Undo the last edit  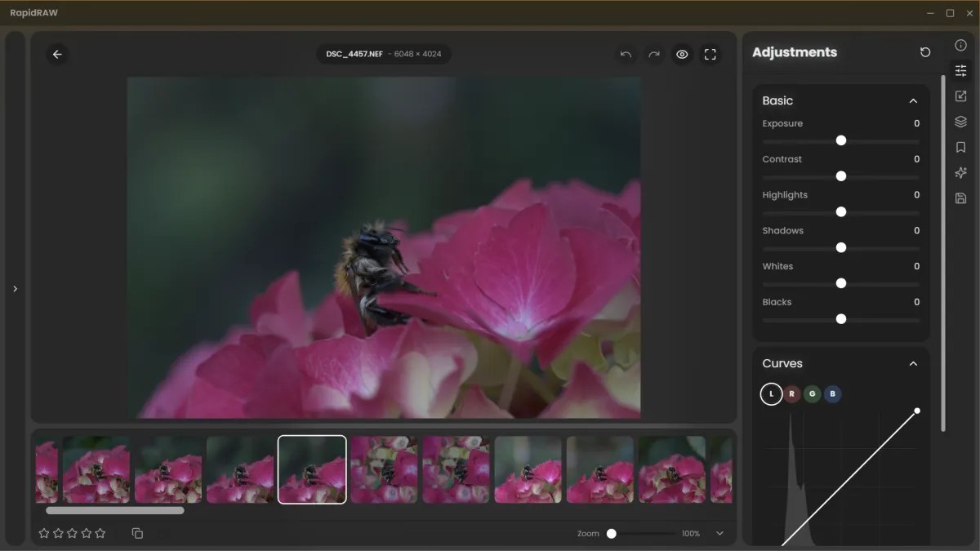coord(626,55)
